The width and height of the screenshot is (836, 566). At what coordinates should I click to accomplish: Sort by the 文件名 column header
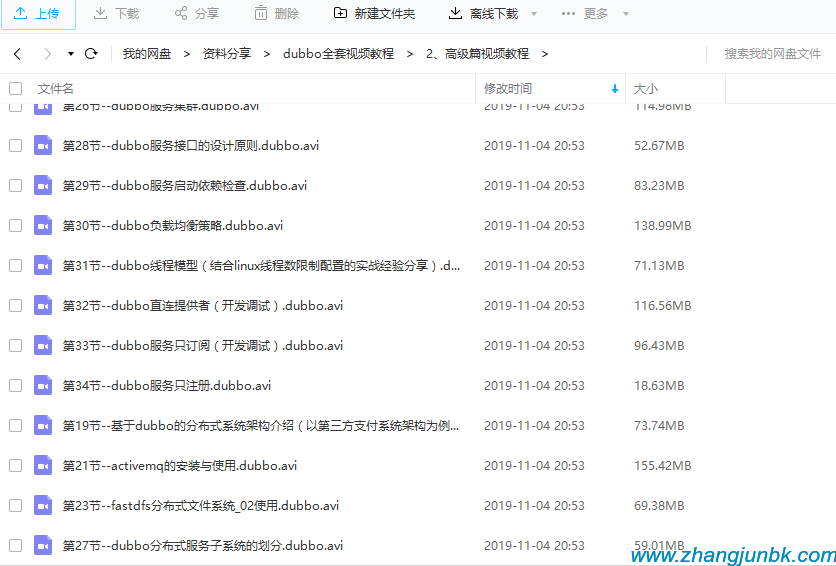coord(55,88)
